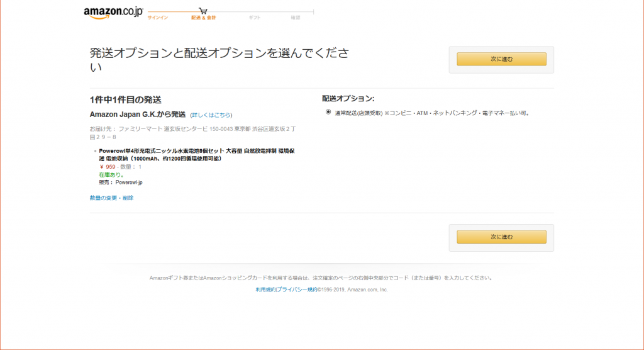Click the 在庫あり stock status text

pos(111,174)
